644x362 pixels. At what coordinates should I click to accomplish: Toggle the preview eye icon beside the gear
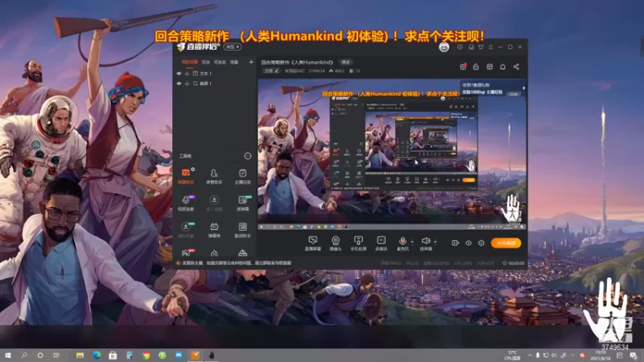pos(469,243)
